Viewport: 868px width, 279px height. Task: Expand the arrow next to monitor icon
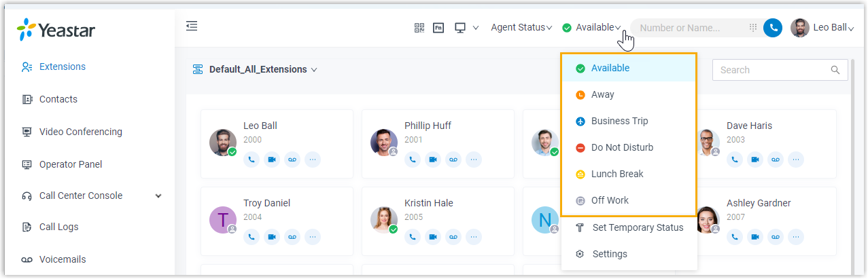[476, 28]
